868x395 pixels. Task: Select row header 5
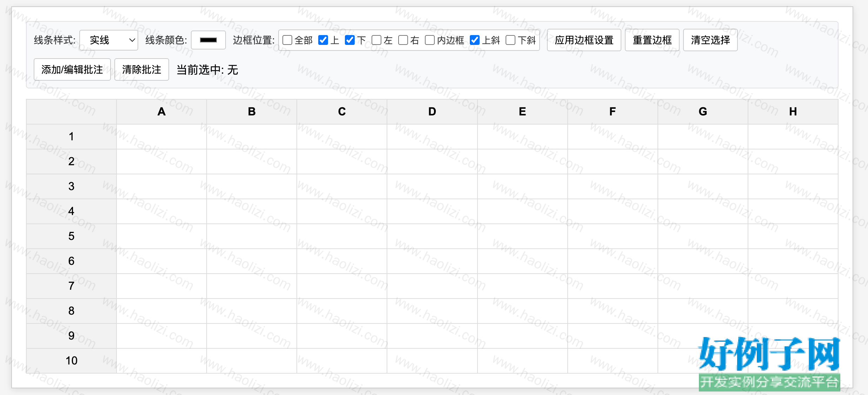point(72,236)
